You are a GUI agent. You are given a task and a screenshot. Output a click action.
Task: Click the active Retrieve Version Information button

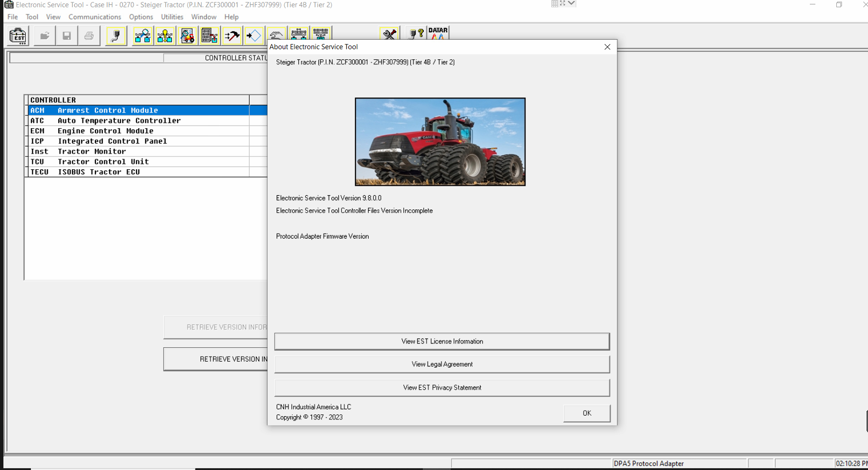[216, 359]
